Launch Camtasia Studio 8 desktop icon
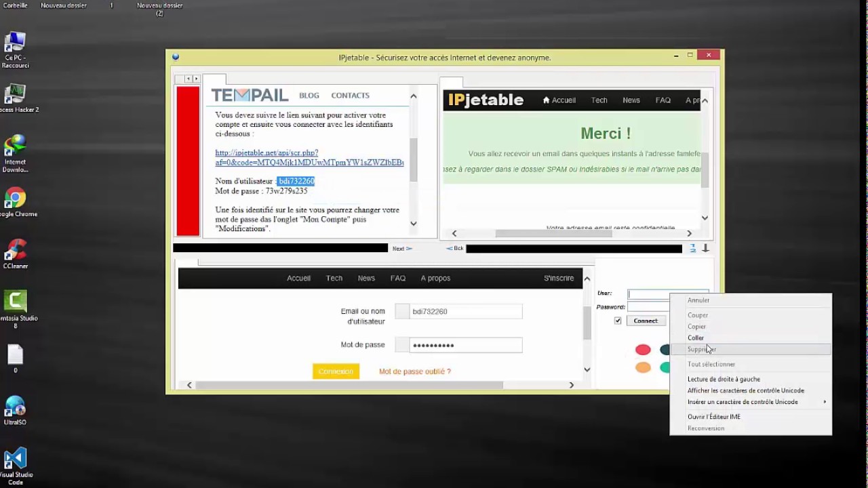 coord(15,310)
